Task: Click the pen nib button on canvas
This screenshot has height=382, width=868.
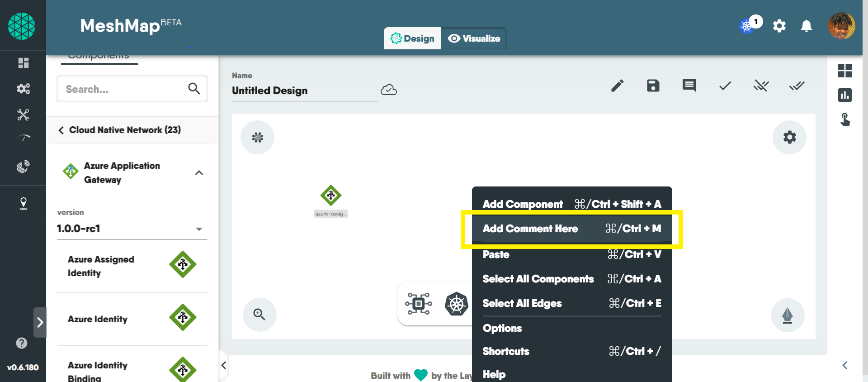Action: pyautogui.click(x=787, y=315)
